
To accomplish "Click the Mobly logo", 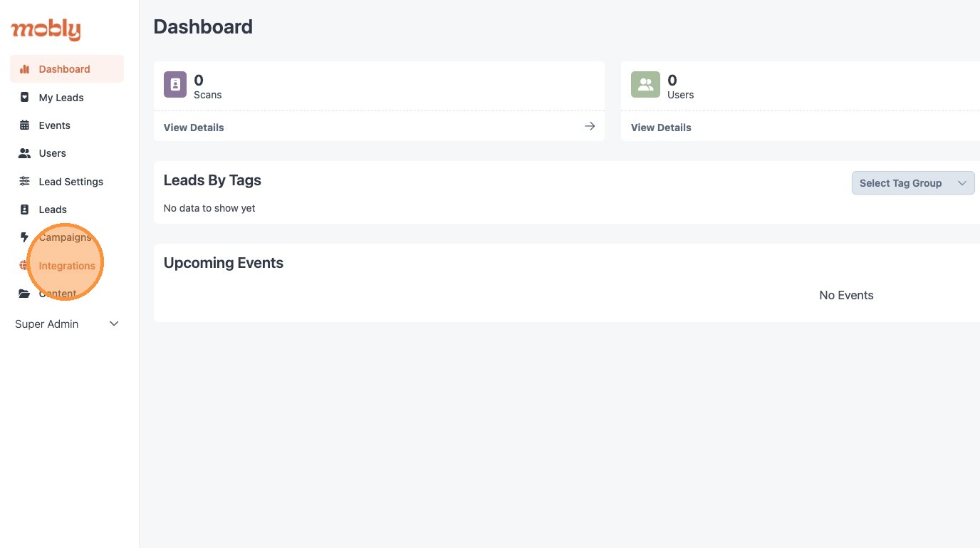I will pos(46,30).
